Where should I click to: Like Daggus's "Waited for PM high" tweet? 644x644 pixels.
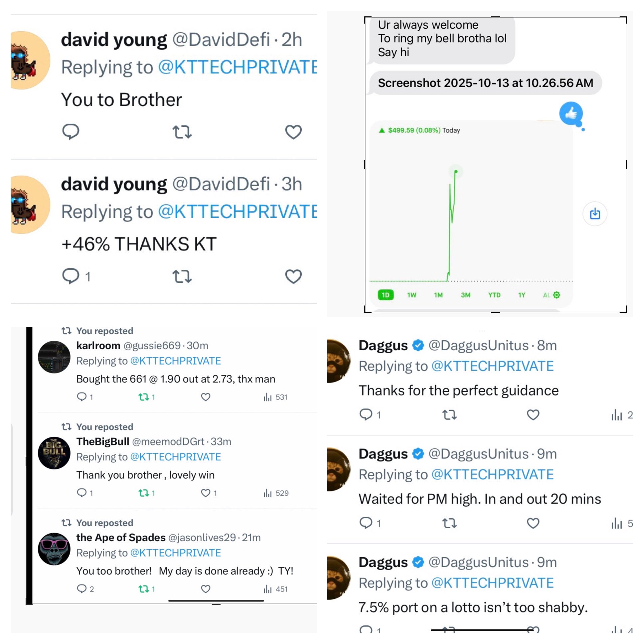(x=533, y=523)
